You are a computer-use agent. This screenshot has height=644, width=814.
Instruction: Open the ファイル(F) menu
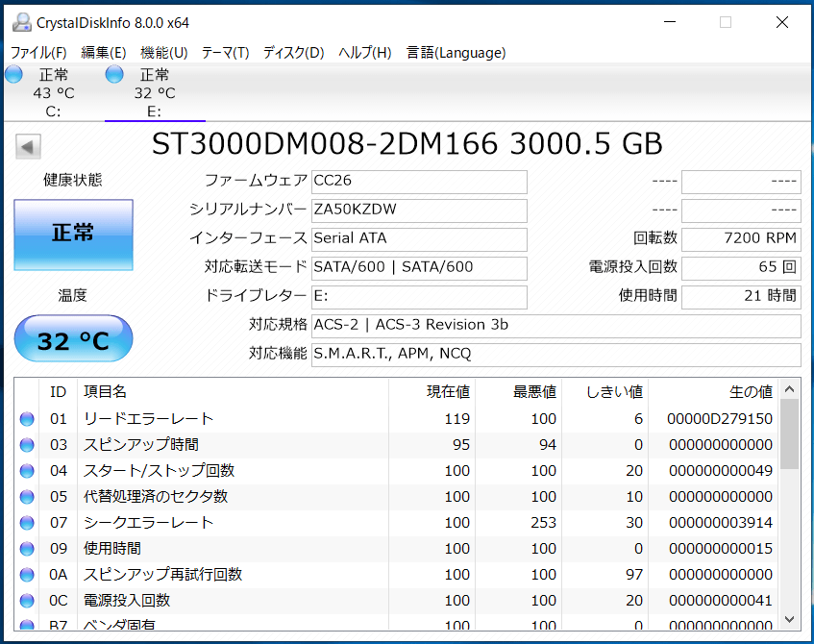38,53
